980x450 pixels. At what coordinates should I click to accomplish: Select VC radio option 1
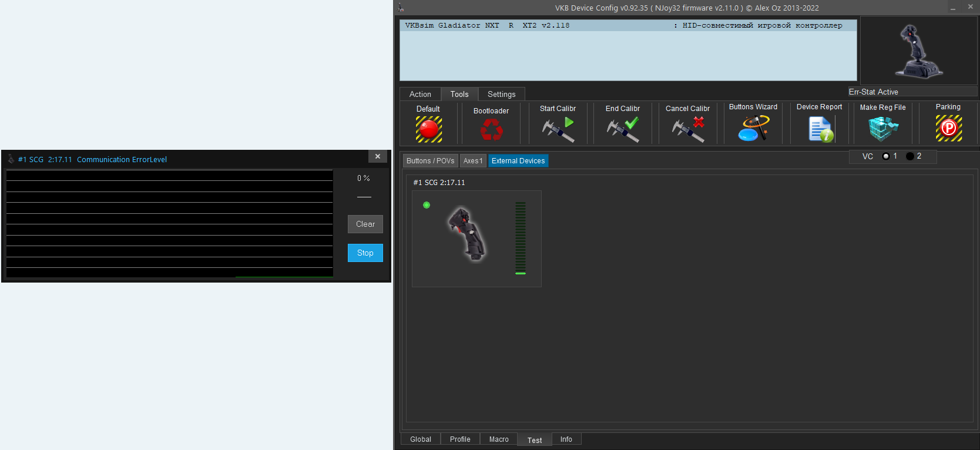[886, 156]
